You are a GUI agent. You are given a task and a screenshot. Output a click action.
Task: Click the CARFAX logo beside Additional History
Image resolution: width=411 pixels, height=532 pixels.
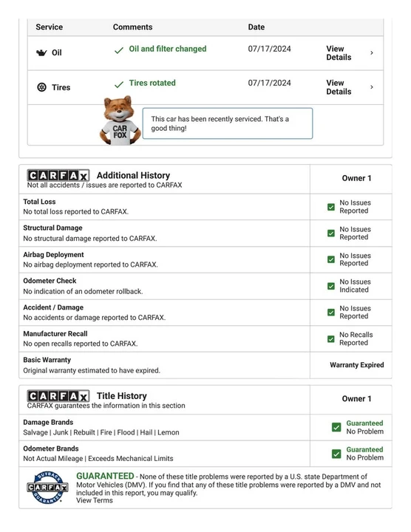tap(58, 175)
